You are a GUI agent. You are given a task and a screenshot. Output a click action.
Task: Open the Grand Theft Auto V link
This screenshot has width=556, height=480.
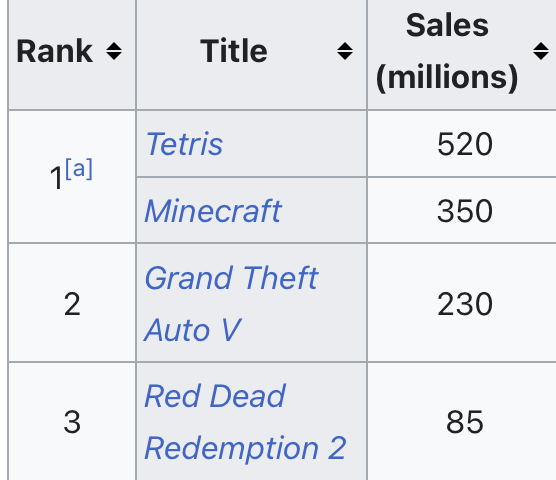click(x=231, y=303)
